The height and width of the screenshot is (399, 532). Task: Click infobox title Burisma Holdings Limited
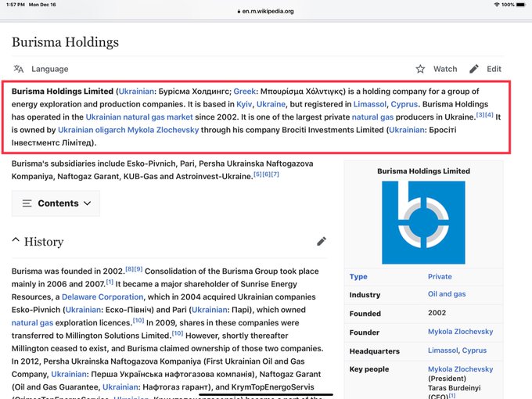coord(423,171)
